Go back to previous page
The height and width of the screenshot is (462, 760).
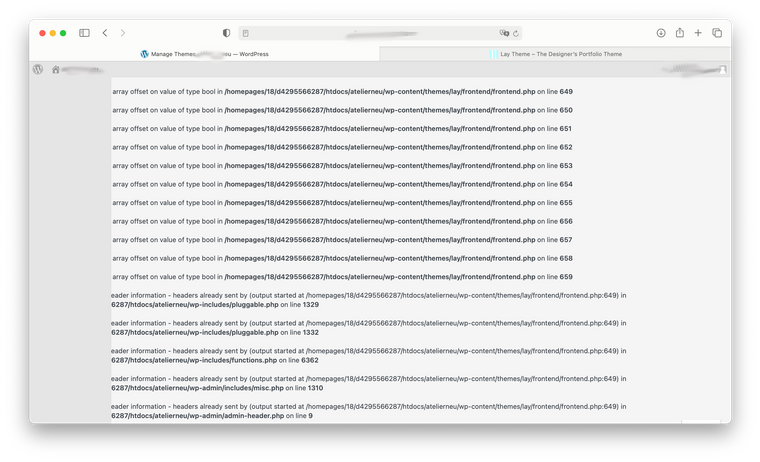tap(105, 33)
